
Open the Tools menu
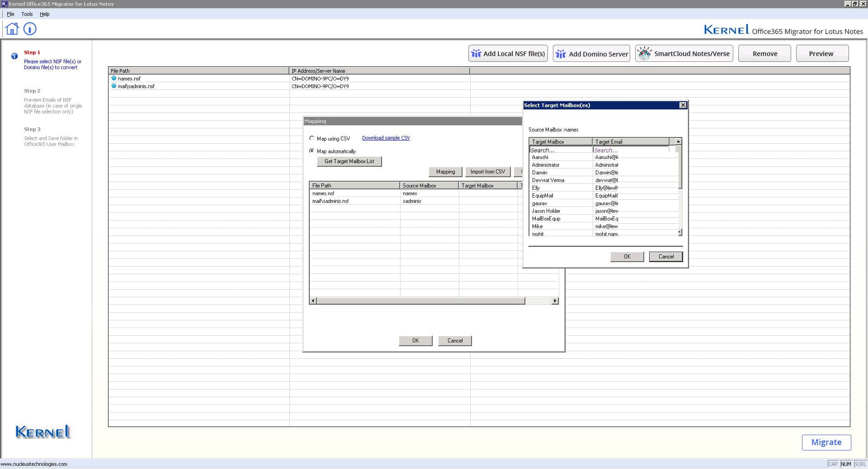27,14
